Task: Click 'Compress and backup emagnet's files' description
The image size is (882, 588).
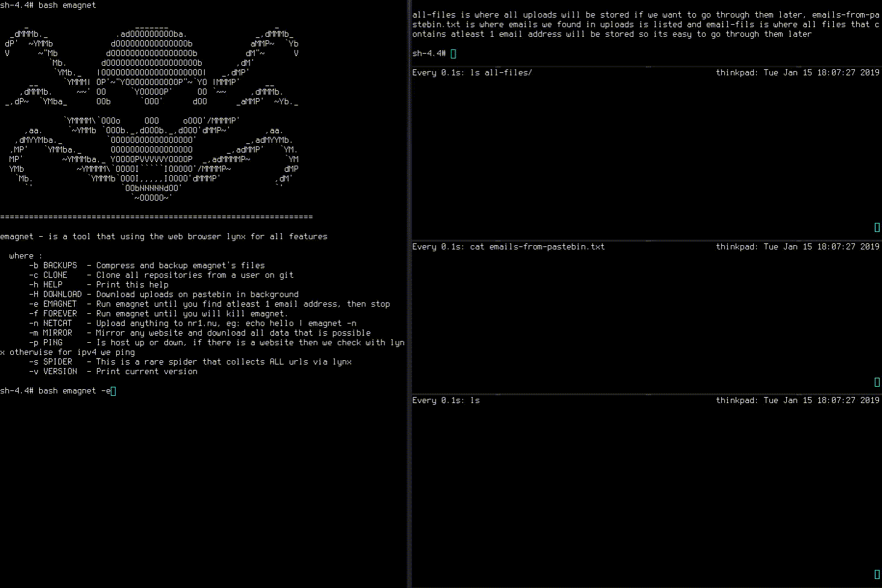Action: (x=181, y=266)
